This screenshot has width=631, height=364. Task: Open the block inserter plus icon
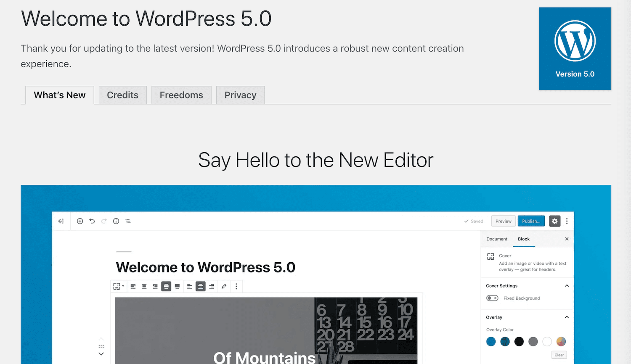click(80, 221)
